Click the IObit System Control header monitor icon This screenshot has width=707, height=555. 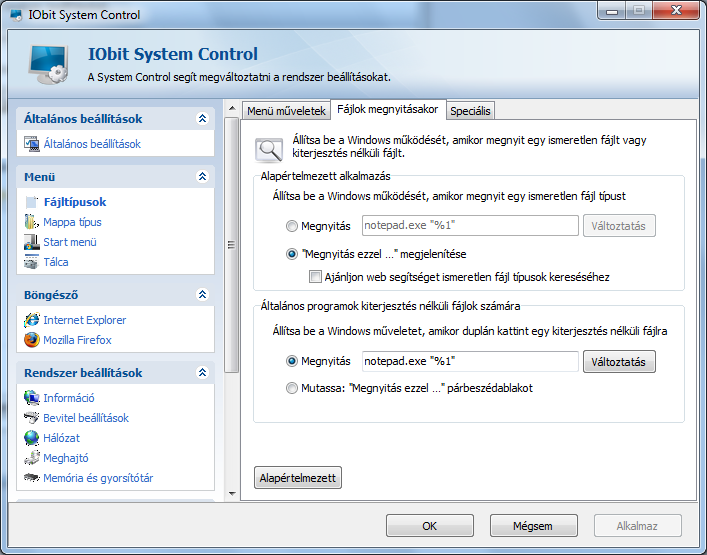[x=49, y=64]
